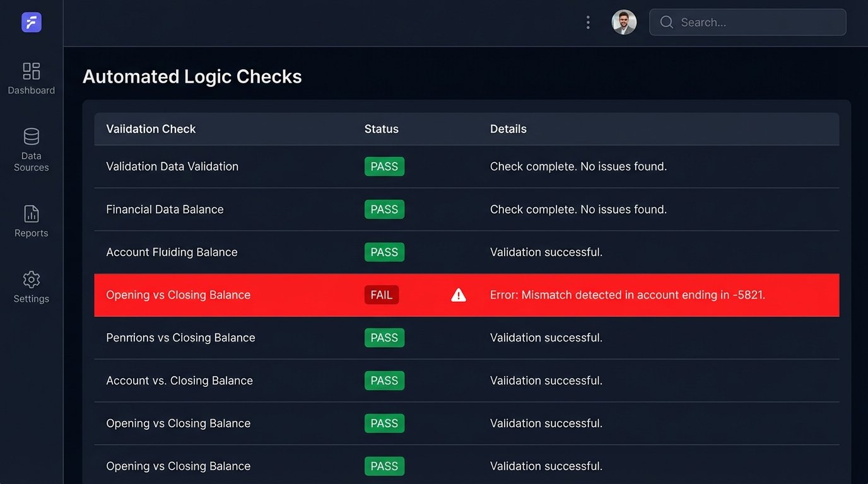Open Settings from the sidebar
Screen dimensions: 868x484
(x=31, y=280)
